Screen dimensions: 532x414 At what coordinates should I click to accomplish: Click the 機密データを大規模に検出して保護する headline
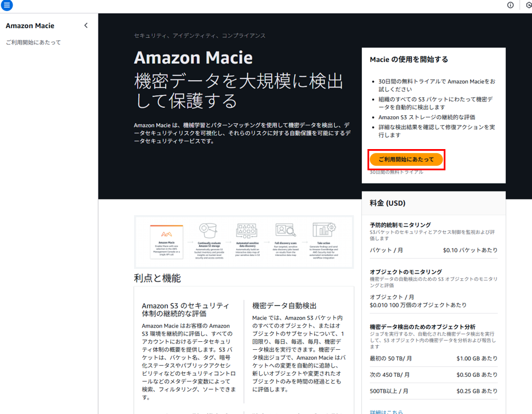(x=239, y=91)
